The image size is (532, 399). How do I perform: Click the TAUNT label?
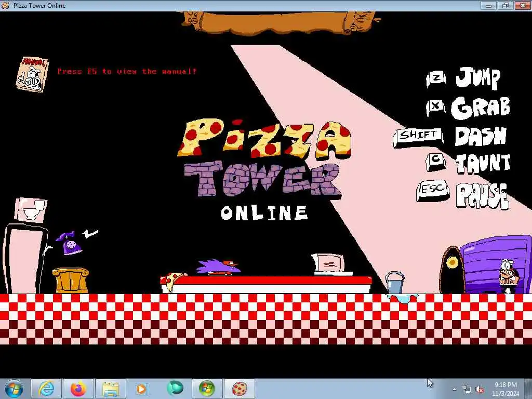pos(483,164)
